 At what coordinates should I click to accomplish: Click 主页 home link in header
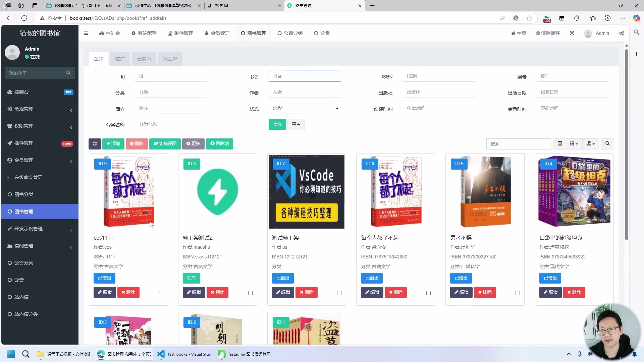[518, 33]
